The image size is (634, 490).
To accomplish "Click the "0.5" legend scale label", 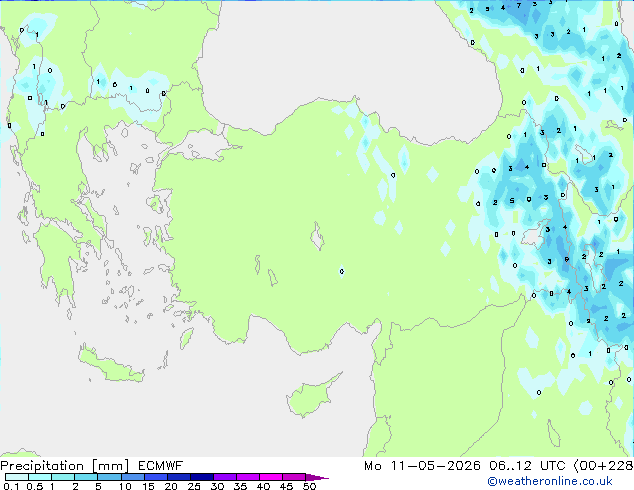I will 34,486.
